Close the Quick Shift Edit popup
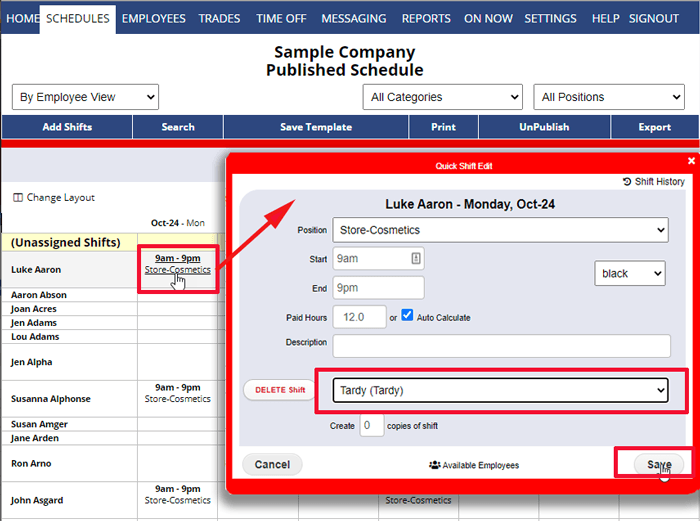This screenshot has width=700, height=521. [x=690, y=161]
